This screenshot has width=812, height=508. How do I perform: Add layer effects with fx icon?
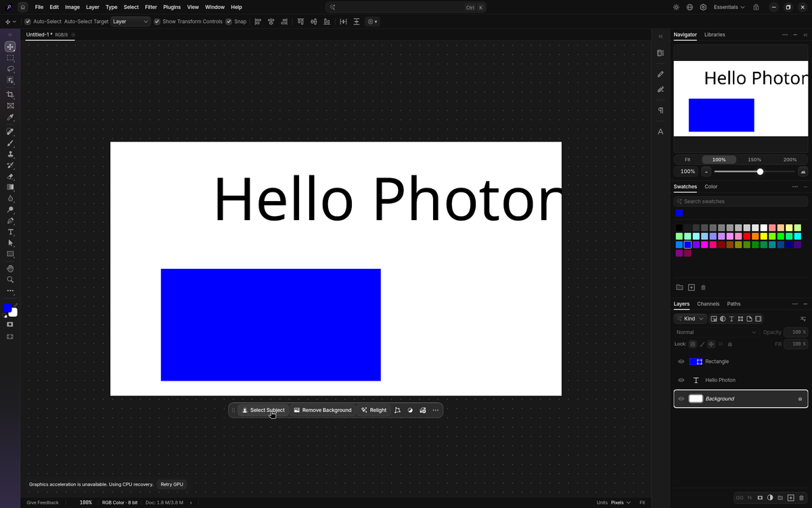[750, 498]
